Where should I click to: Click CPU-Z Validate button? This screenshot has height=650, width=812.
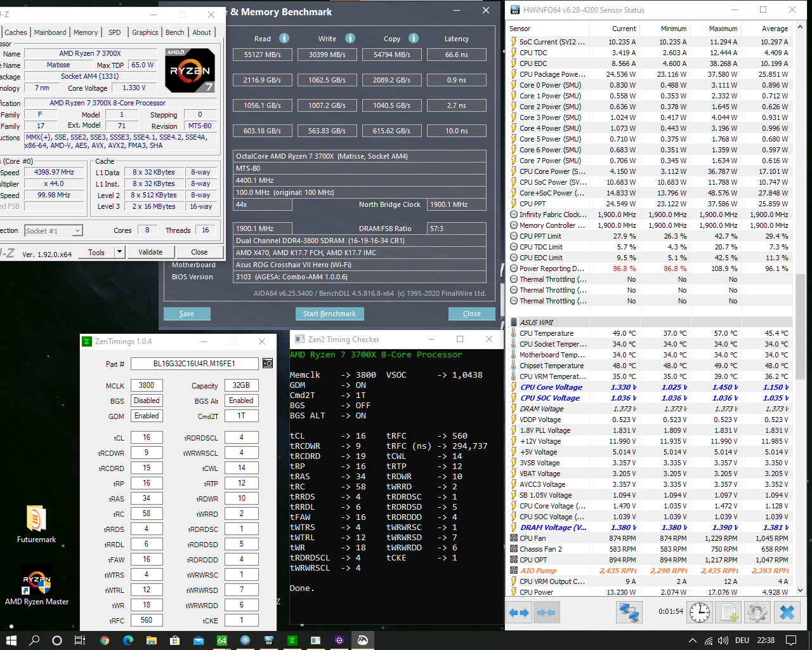tap(150, 252)
